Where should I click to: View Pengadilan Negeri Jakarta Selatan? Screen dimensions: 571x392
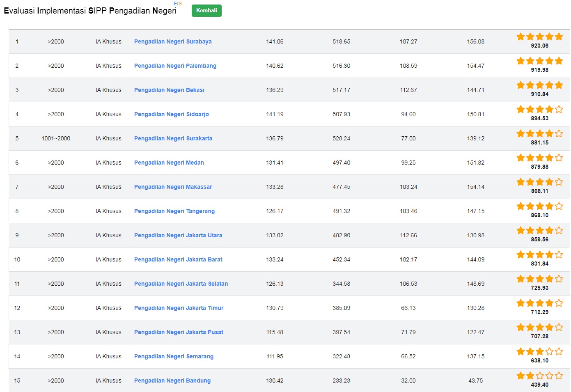[x=181, y=284]
